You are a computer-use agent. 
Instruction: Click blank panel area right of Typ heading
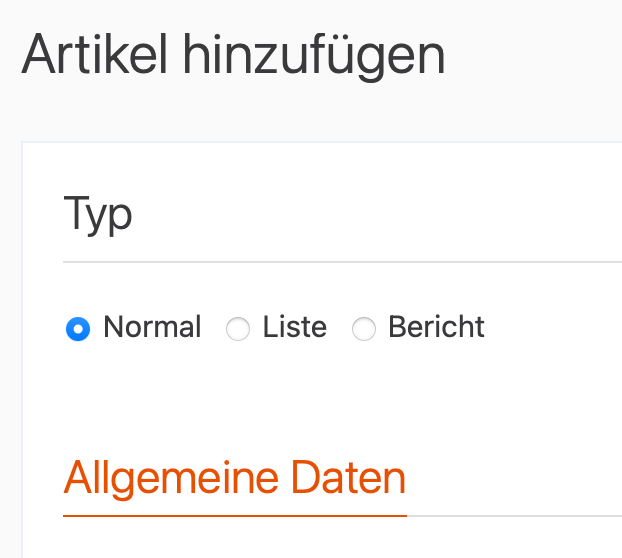click(380, 213)
